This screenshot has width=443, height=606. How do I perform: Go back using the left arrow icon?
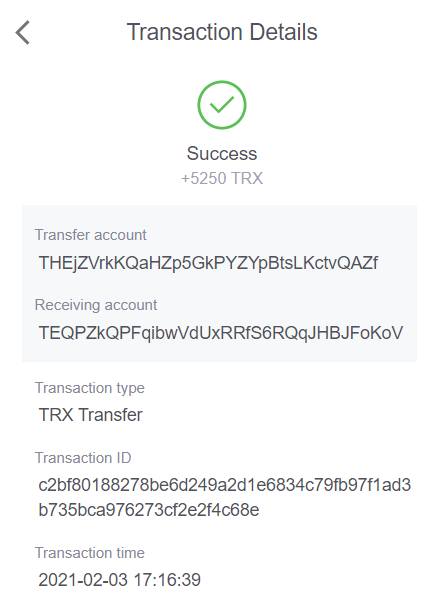(x=23, y=33)
